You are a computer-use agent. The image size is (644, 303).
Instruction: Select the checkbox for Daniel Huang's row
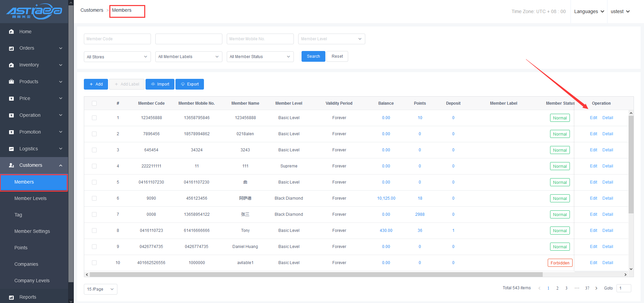[x=94, y=247]
